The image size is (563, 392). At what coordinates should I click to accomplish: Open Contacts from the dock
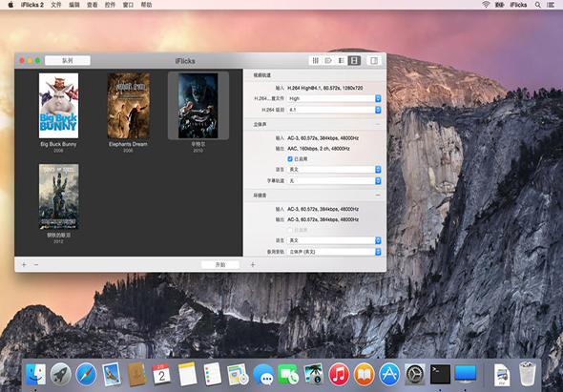pos(136,374)
